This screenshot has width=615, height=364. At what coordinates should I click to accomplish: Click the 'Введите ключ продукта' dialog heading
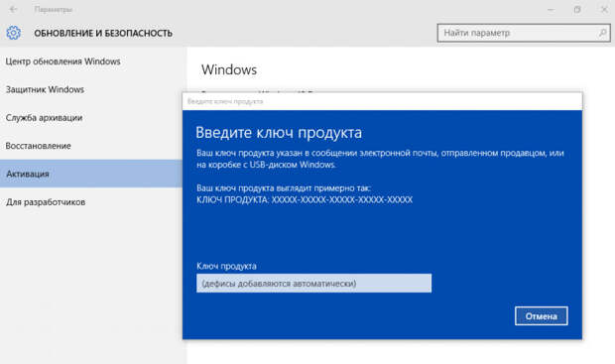click(x=279, y=133)
